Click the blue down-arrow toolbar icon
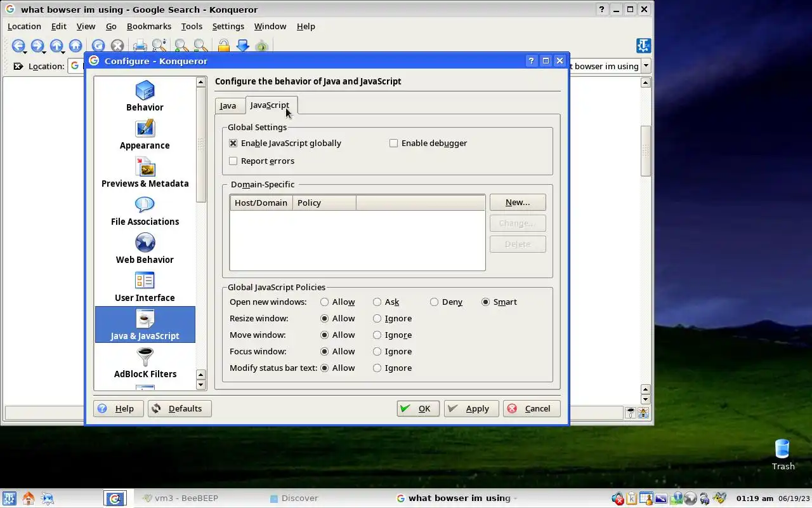812x508 pixels. click(242, 46)
